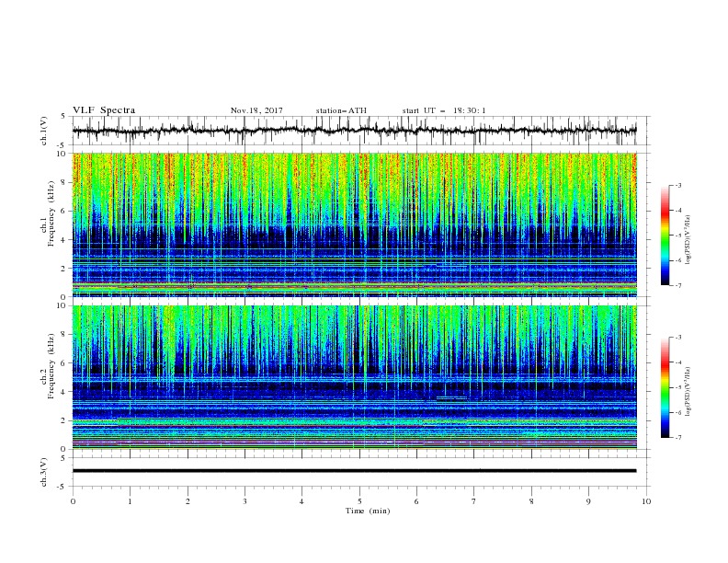Click the time axis end tick label "10"
The width and height of the screenshot is (728, 563).
click(x=646, y=501)
